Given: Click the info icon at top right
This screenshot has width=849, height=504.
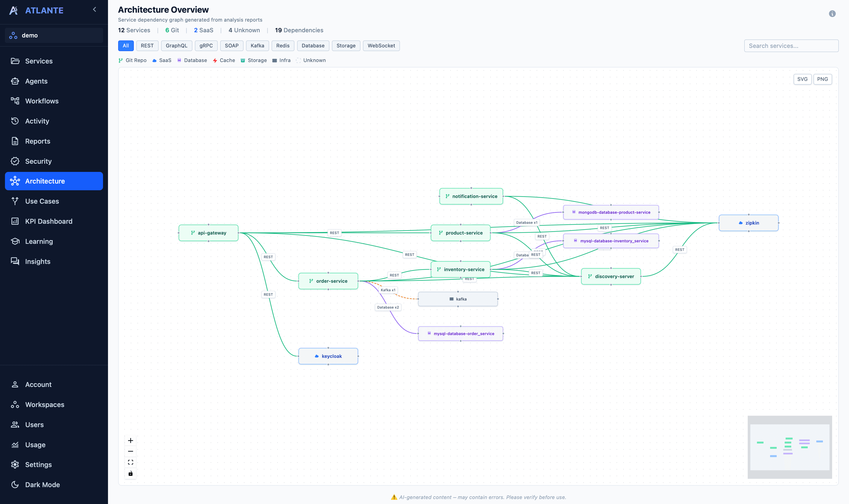Looking at the screenshot, I should click(x=832, y=14).
